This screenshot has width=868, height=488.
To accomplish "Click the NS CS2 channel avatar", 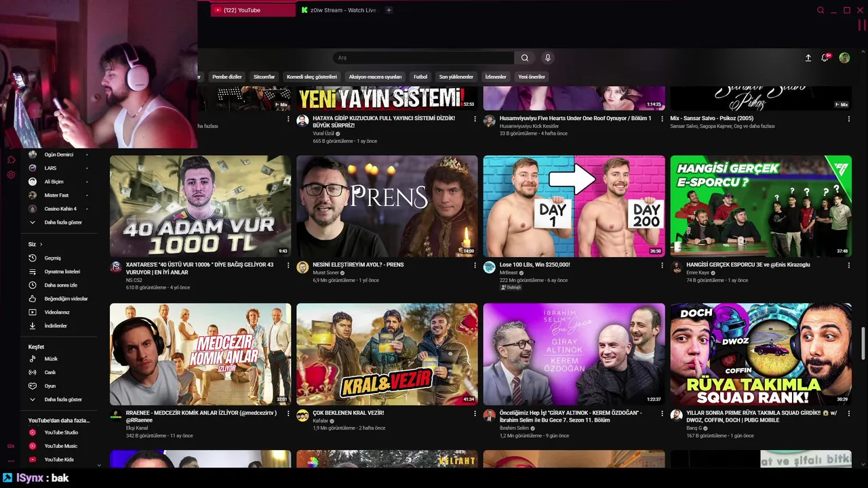I will point(116,267).
